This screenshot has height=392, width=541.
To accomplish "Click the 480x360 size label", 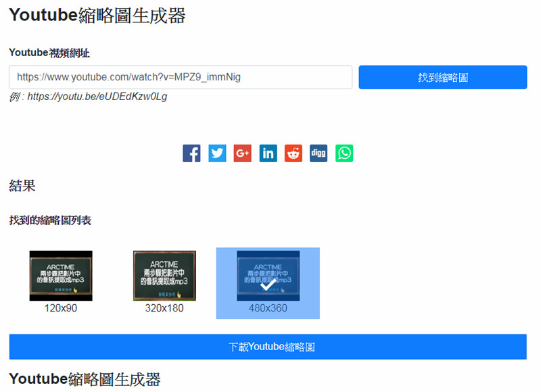I will (x=268, y=308).
